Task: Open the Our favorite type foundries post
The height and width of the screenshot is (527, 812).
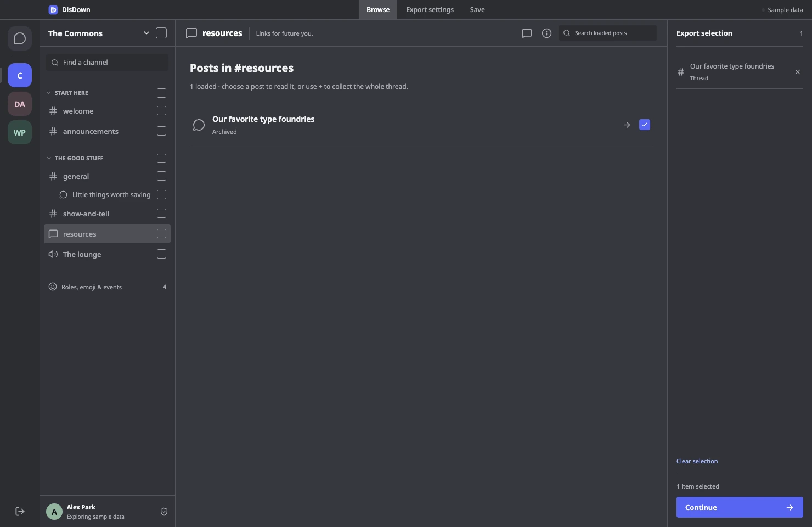Action: [x=263, y=119]
